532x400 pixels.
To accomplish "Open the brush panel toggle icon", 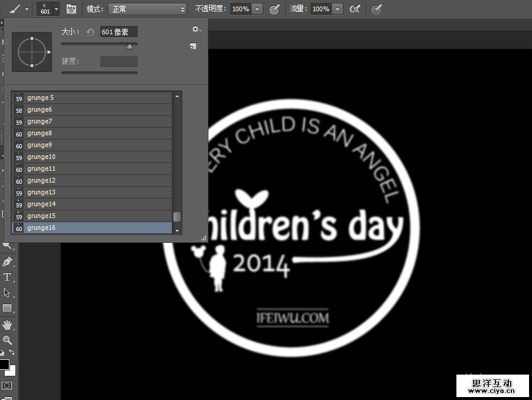I will tap(71, 9).
